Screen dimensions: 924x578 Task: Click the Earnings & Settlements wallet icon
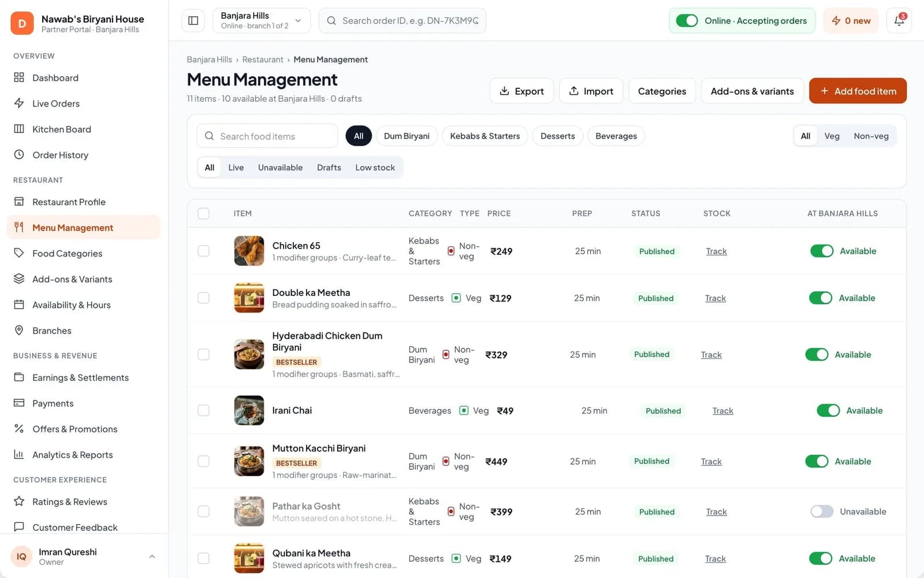[x=19, y=377]
